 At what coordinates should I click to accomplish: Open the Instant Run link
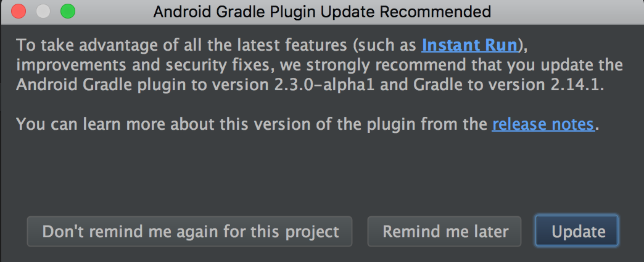tap(469, 45)
